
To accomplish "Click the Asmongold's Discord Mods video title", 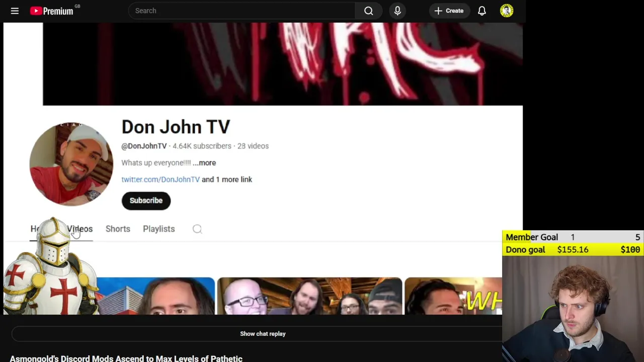I will click(126, 358).
